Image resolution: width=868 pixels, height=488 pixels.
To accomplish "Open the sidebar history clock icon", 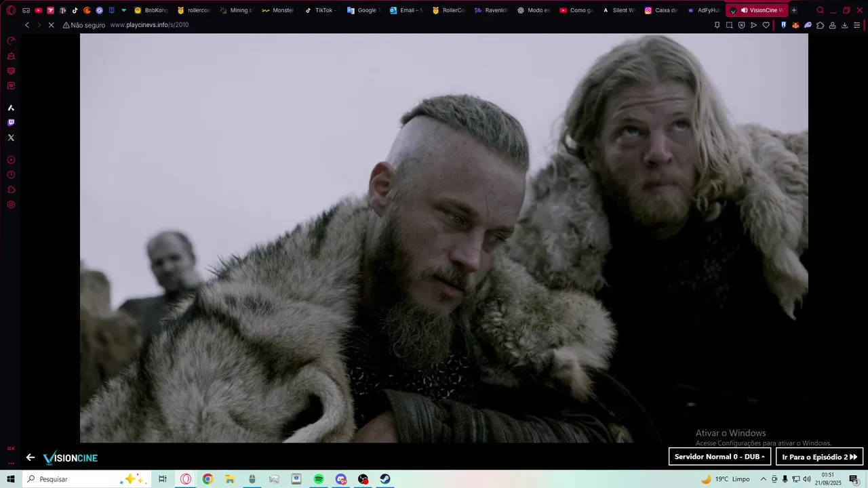I will (x=11, y=175).
